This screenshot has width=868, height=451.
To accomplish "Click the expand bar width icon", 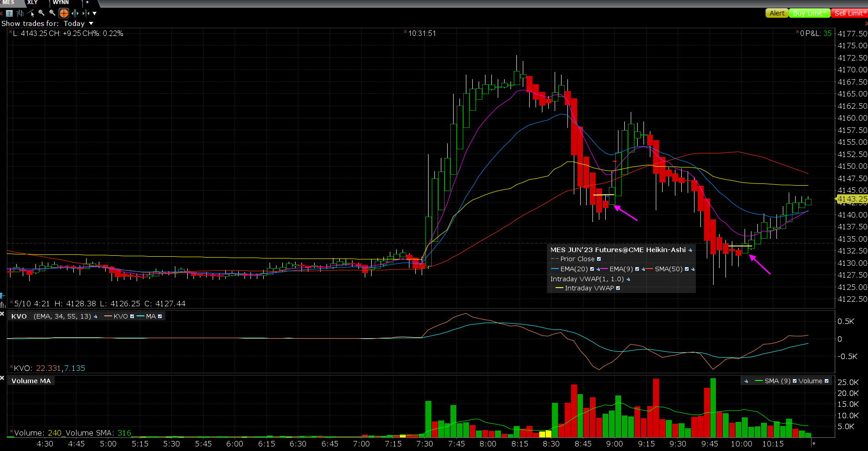I will point(75,13).
